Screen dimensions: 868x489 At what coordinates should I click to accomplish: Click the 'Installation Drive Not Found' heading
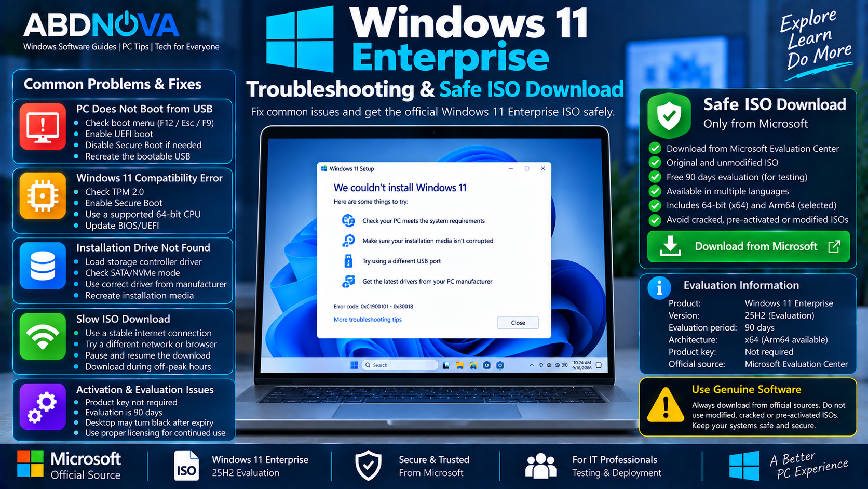[143, 248]
